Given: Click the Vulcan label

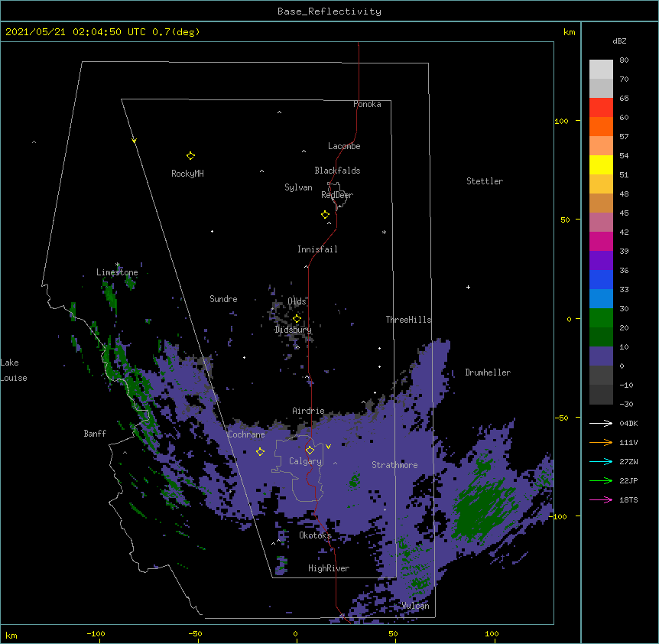Looking at the screenshot, I should pyautogui.click(x=415, y=606).
